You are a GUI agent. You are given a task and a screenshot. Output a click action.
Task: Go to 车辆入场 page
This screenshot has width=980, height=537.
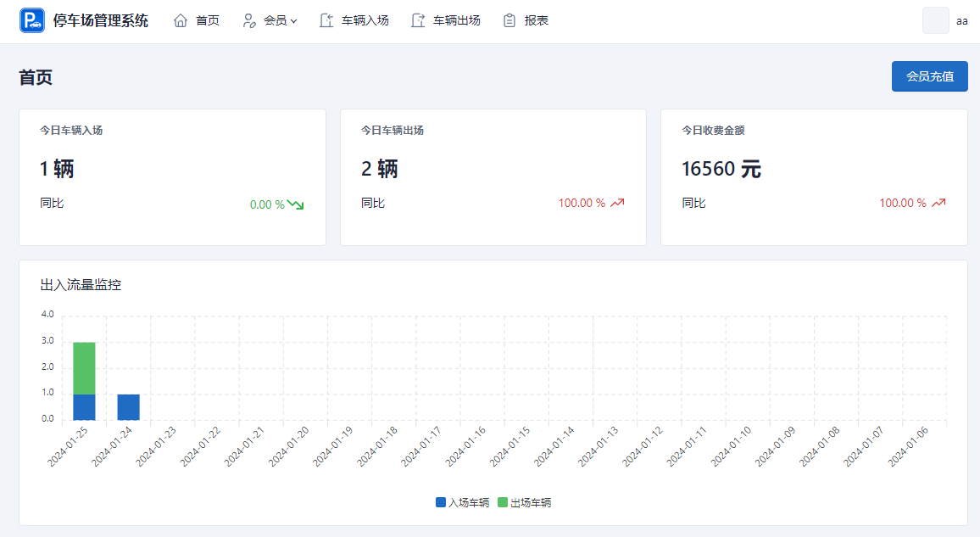tap(365, 20)
